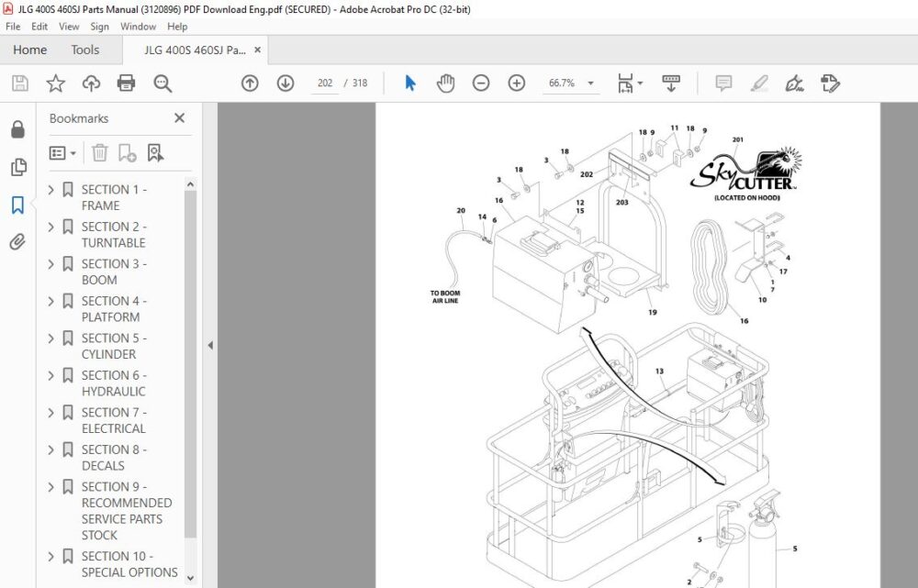Expand SECTION 3 - BOOM bookmark
Viewport: 918px width, 588px height.
click(50, 264)
